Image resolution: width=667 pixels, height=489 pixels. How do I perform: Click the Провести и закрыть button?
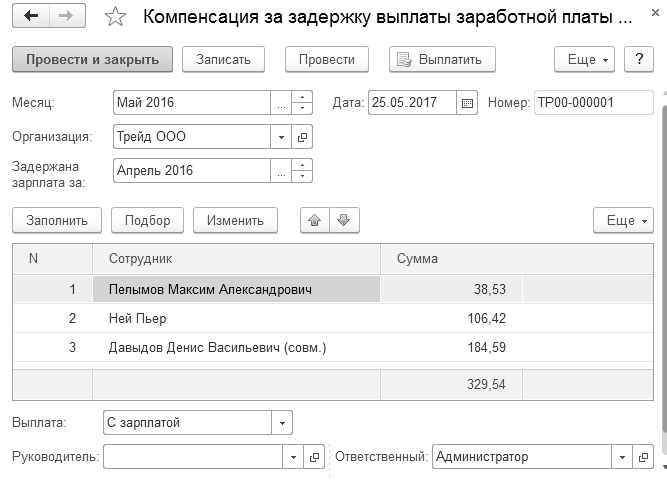[92, 59]
